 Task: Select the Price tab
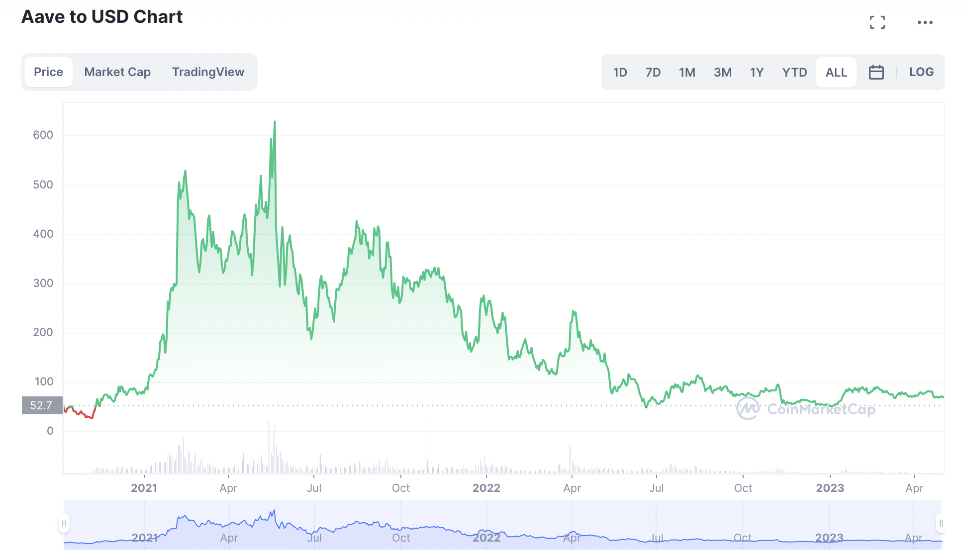48,72
